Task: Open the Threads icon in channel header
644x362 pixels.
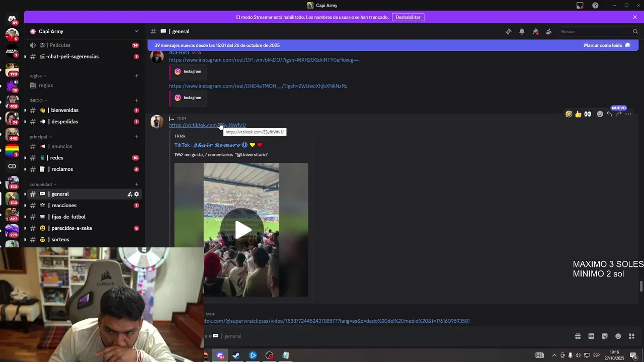Action: (x=508, y=31)
